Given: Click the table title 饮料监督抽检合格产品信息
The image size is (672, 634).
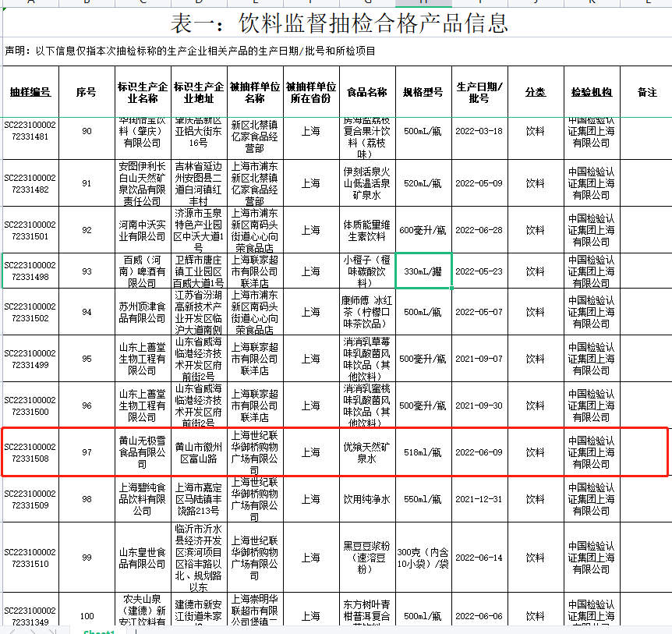Looking at the screenshot, I should tap(339, 23).
